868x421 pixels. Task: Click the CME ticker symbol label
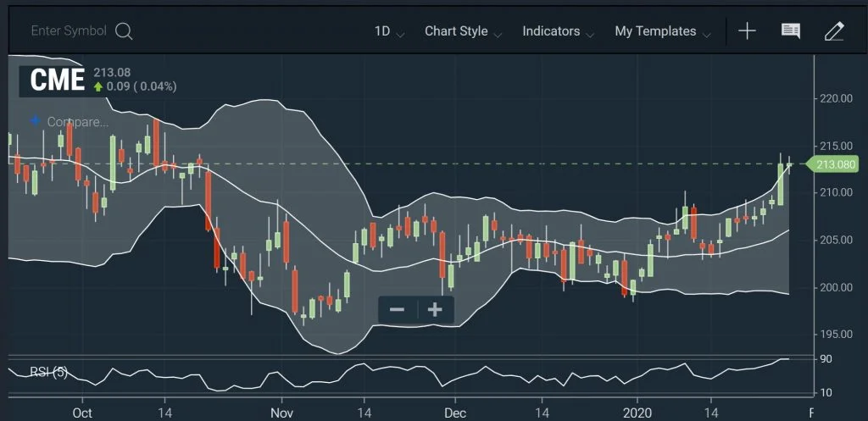57,80
